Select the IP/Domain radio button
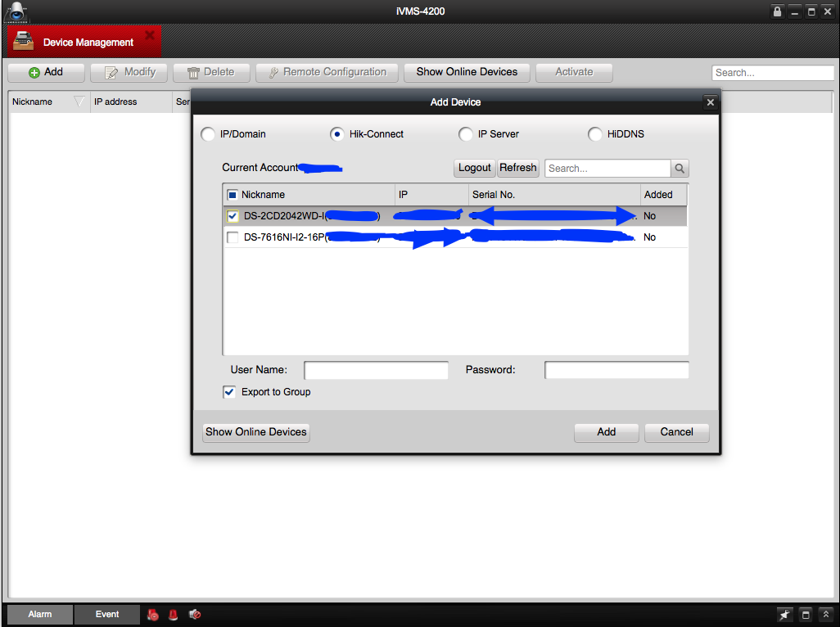 click(208, 134)
